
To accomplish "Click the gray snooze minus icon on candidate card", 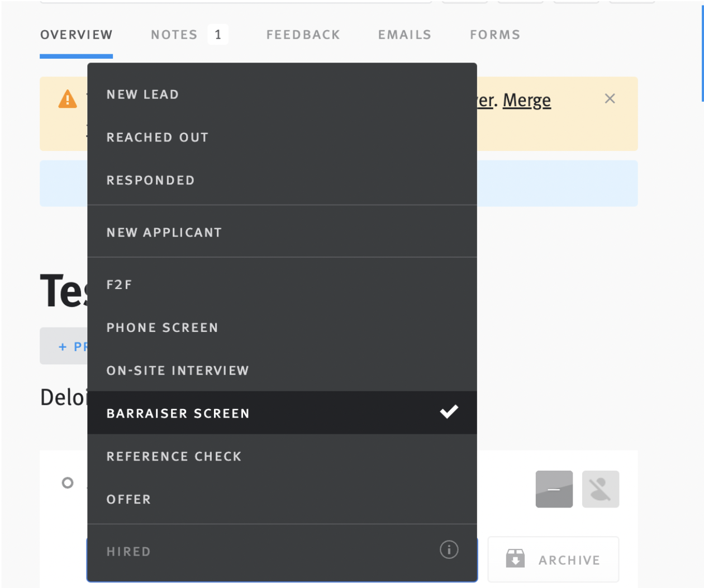I will [x=554, y=489].
